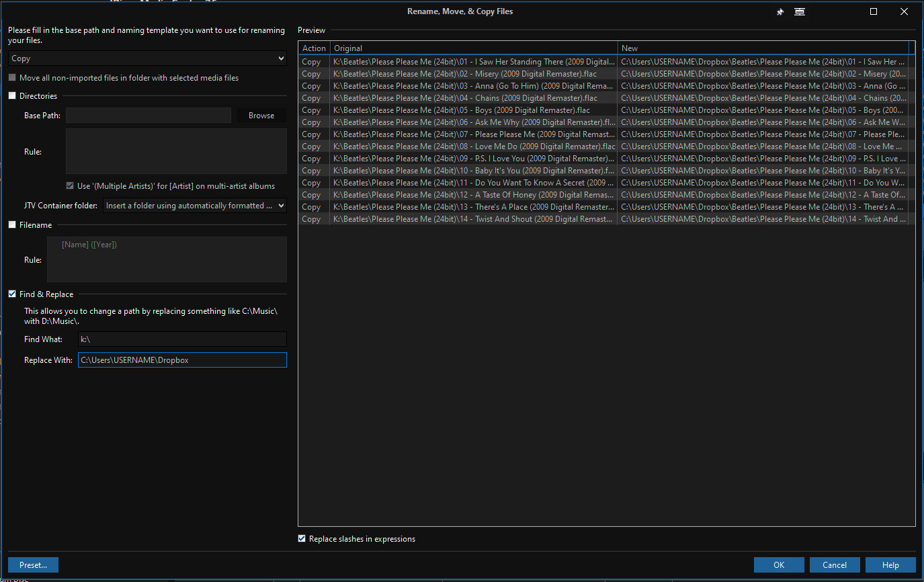Click the Replace With input field
Viewport: 924px width, 582px height.
[182, 360]
